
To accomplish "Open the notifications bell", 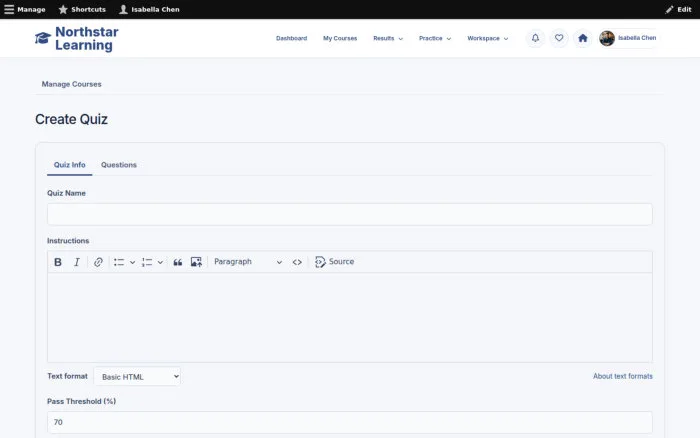I will tap(535, 38).
